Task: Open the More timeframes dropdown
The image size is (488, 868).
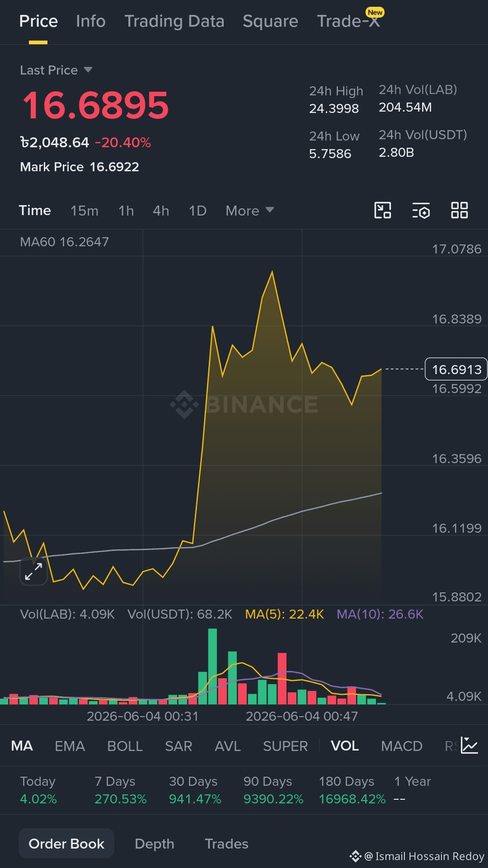Action: pos(250,211)
